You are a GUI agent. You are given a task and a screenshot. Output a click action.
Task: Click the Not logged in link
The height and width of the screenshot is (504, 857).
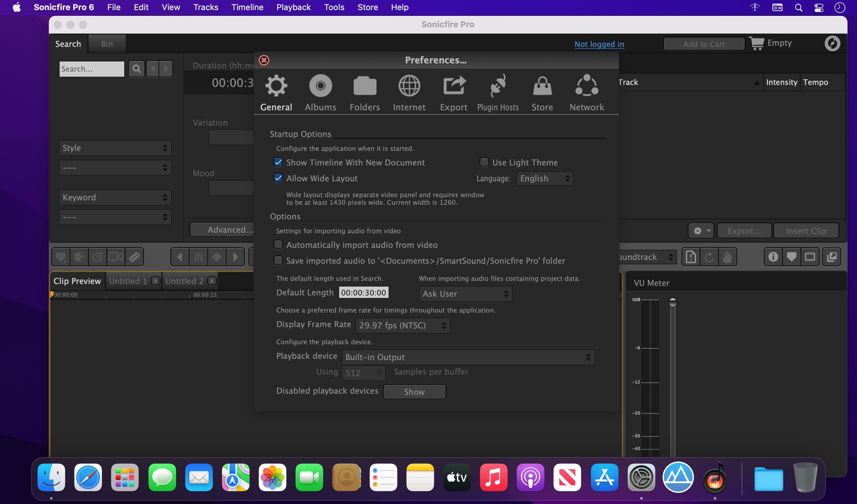point(599,44)
